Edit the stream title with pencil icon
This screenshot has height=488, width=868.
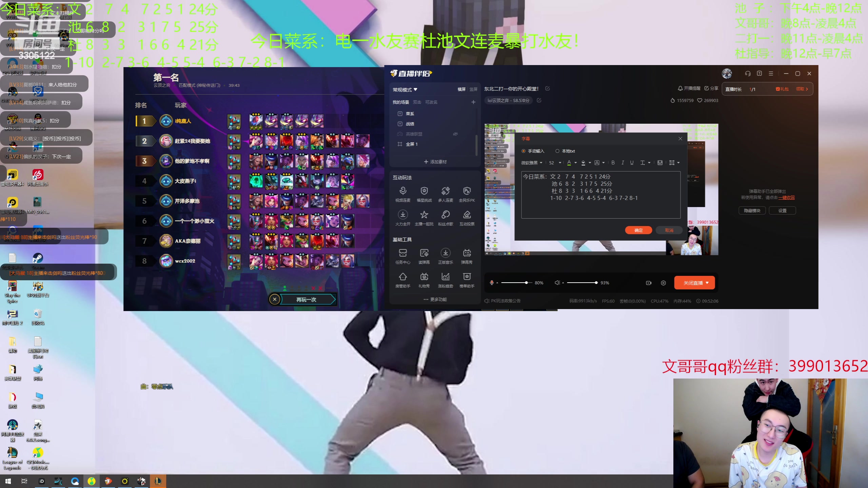tap(547, 88)
